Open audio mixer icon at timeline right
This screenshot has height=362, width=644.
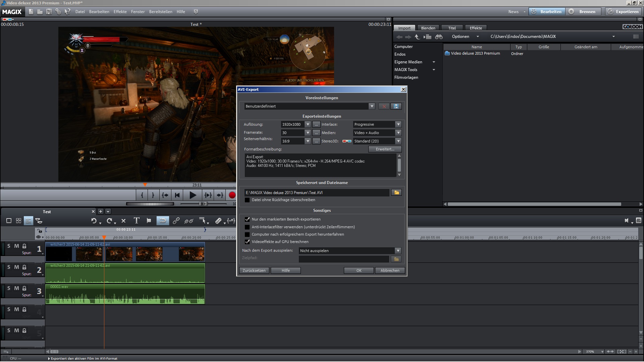click(638, 221)
